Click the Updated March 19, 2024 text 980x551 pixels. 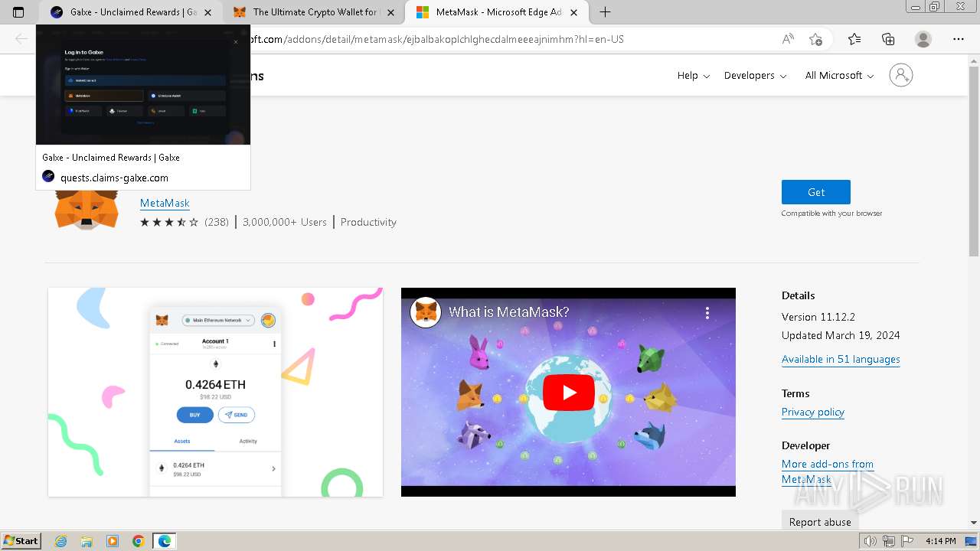pos(841,335)
